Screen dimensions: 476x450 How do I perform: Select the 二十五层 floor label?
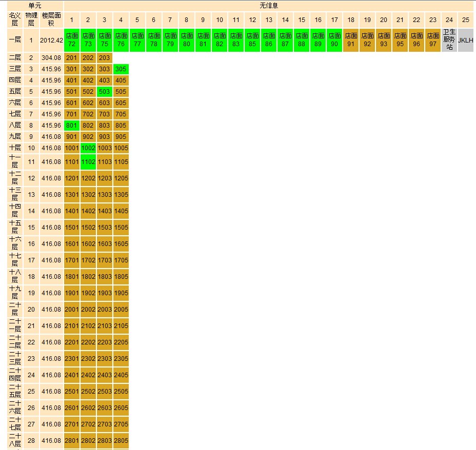[14, 391]
